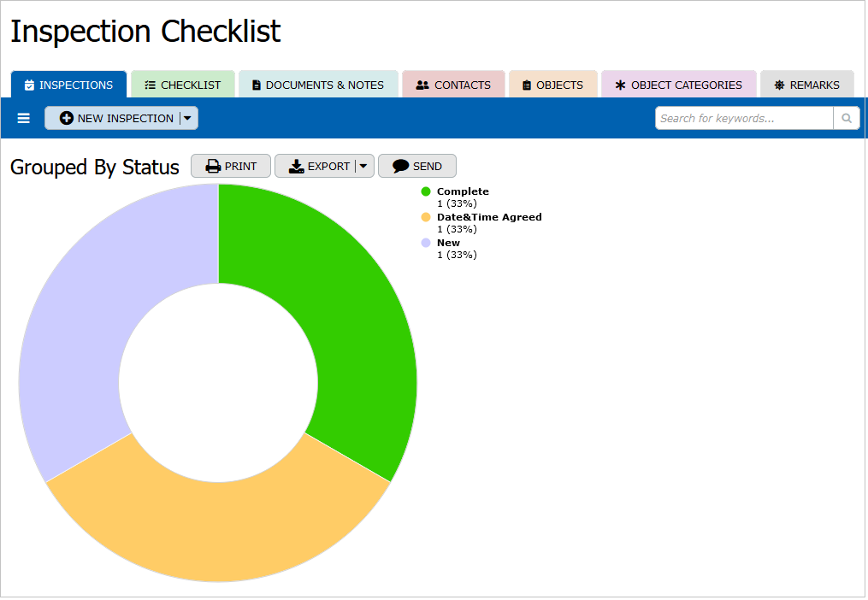
Task: Select the Inspections tab
Action: (68, 85)
